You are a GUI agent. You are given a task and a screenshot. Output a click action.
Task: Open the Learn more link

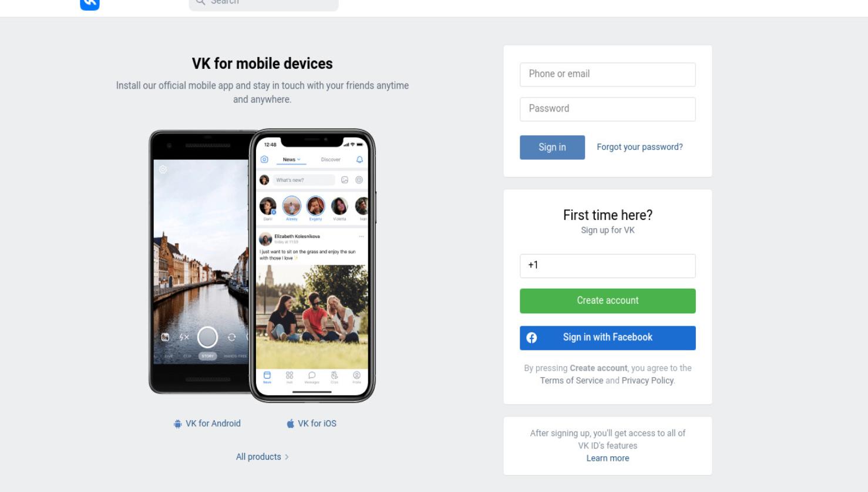pyautogui.click(x=608, y=458)
